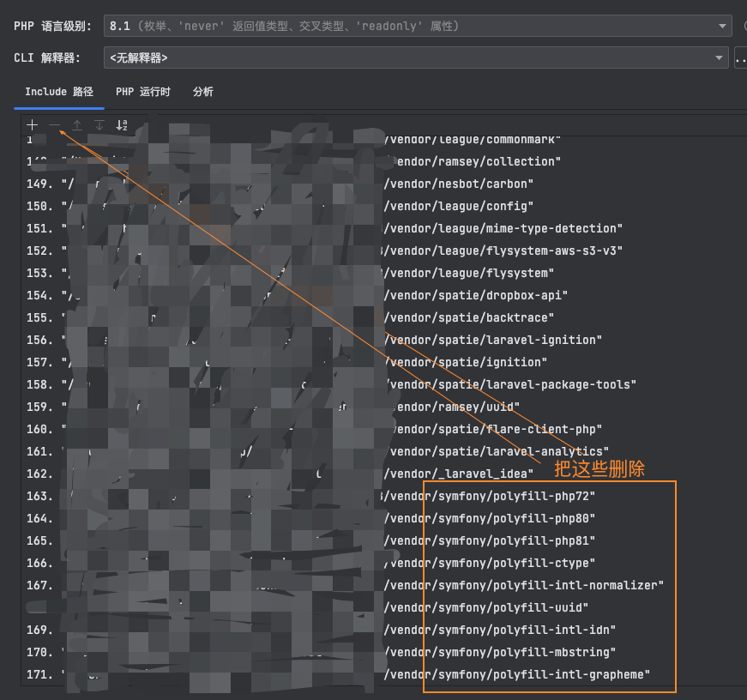Open the PHP language level dropdown

[x=418, y=26]
